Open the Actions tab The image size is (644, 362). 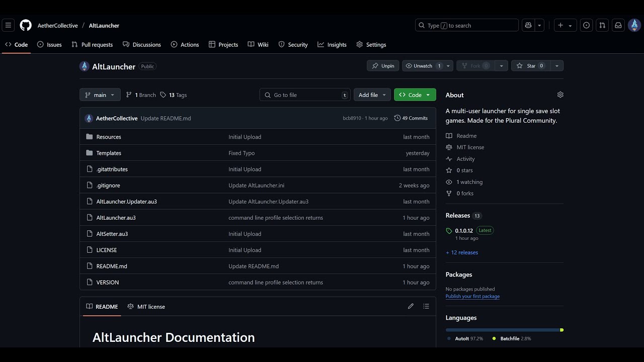pyautogui.click(x=185, y=45)
